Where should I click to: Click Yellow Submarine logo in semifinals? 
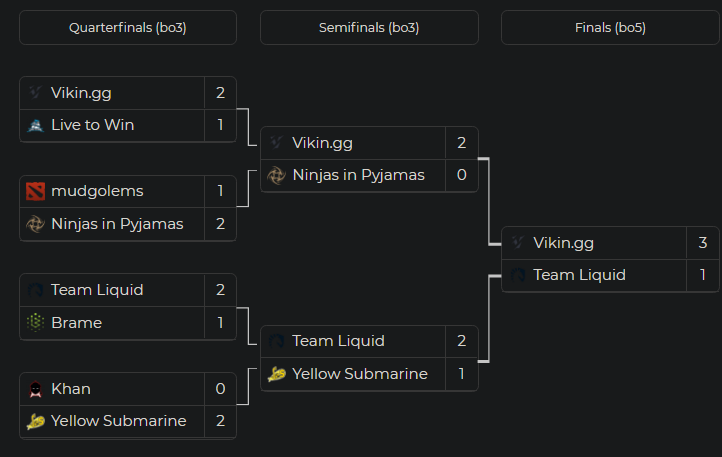[x=277, y=374]
